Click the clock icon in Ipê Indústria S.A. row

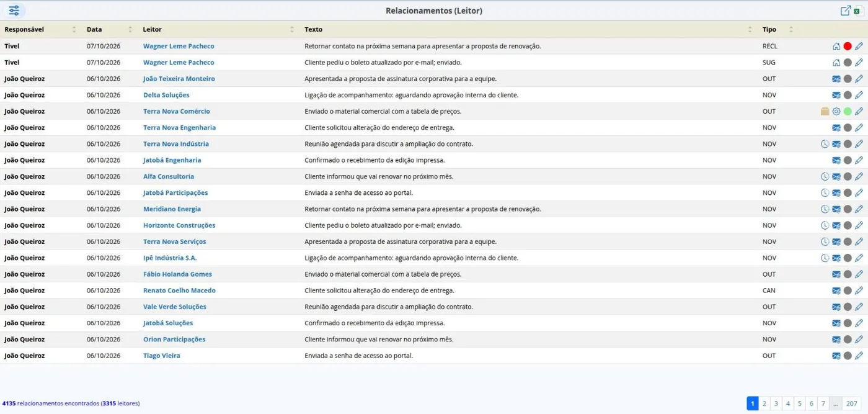coord(825,258)
